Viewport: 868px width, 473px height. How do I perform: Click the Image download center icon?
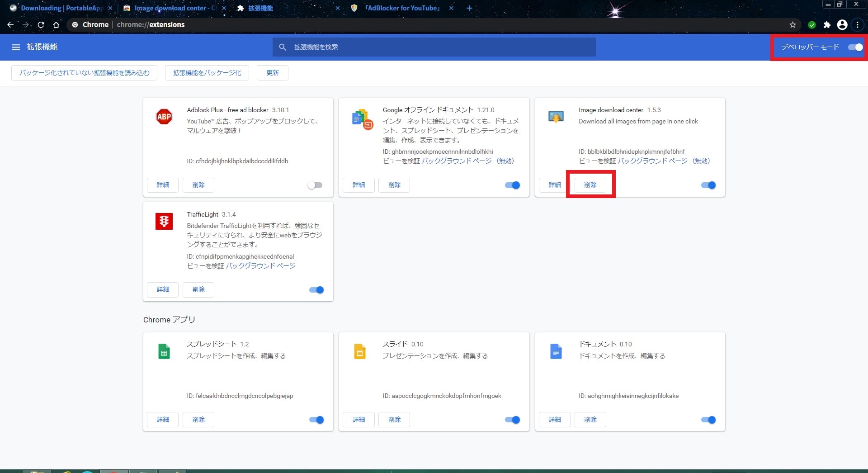(x=556, y=117)
